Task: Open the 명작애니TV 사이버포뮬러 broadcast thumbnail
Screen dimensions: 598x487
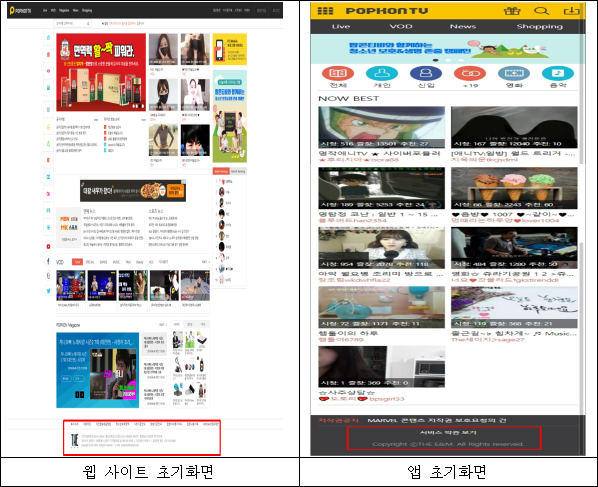Action: click(x=381, y=127)
